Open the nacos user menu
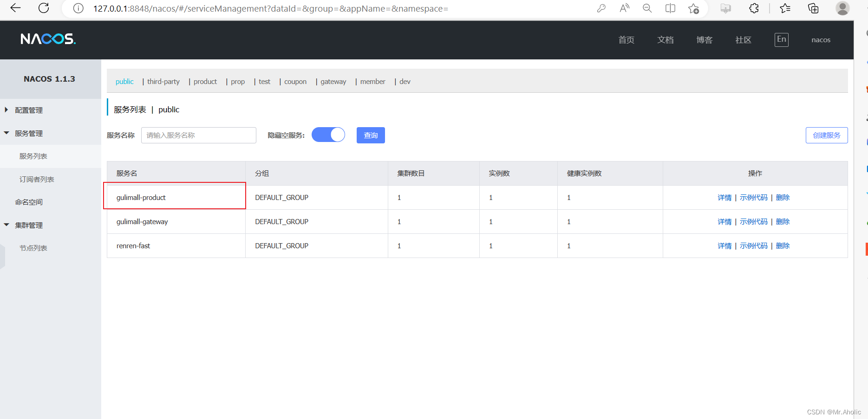This screenshot has width=868, height=419. click(821, 40)
